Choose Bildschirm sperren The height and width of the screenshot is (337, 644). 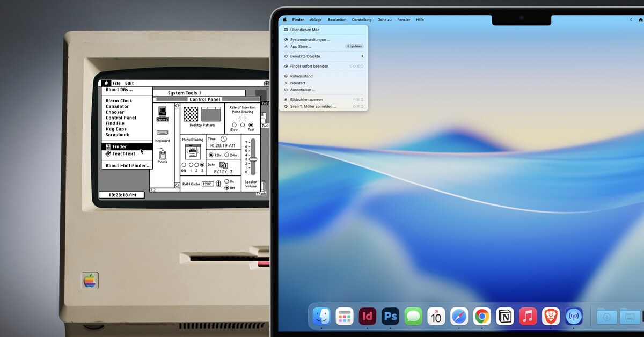[x=324, y=100]
